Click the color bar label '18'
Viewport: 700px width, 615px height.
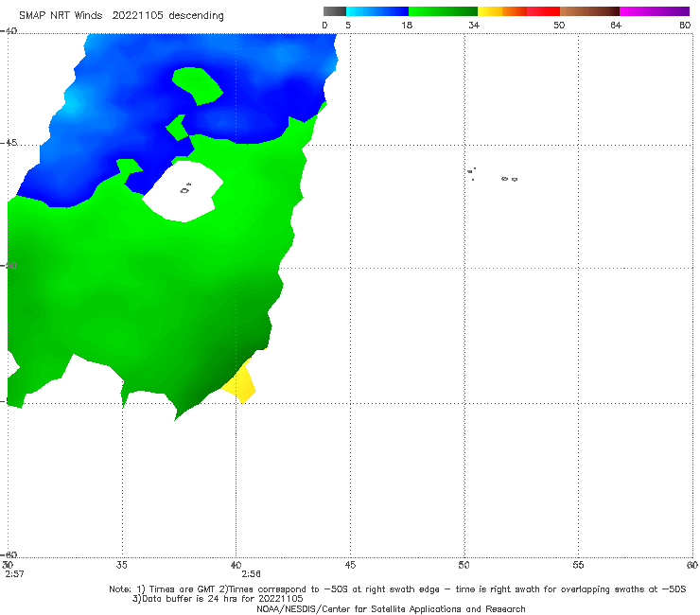(407, 26)
